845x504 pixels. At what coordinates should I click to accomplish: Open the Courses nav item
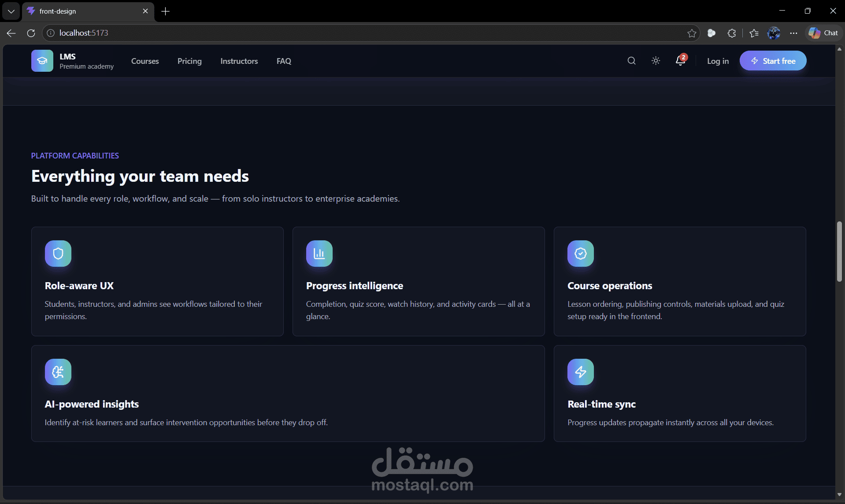coord(145,61)
